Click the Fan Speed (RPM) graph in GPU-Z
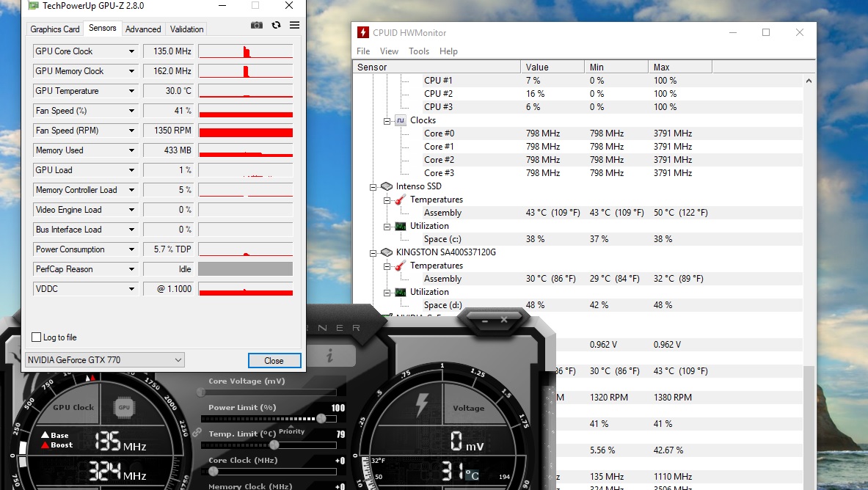 [245, 131]
